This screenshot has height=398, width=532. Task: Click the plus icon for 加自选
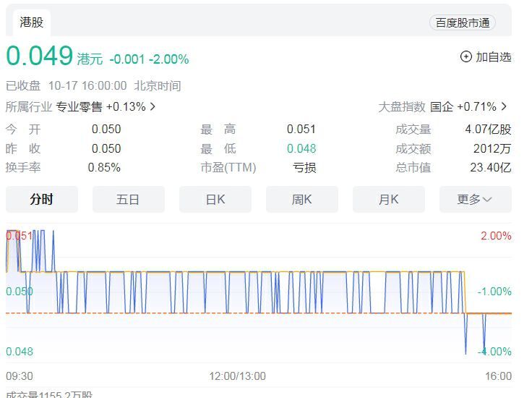coord(466,56)
